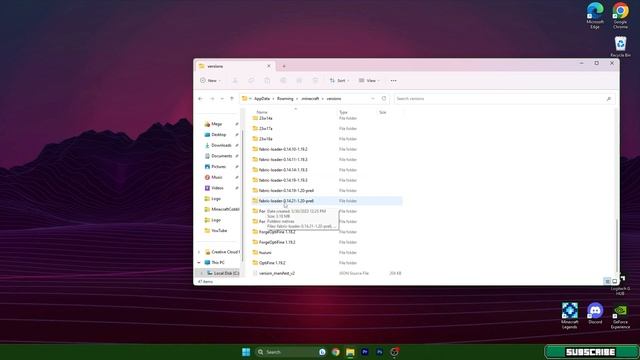Open the New dropdown menu
Viewport: 640px width, 360px height.
(210, 80)
